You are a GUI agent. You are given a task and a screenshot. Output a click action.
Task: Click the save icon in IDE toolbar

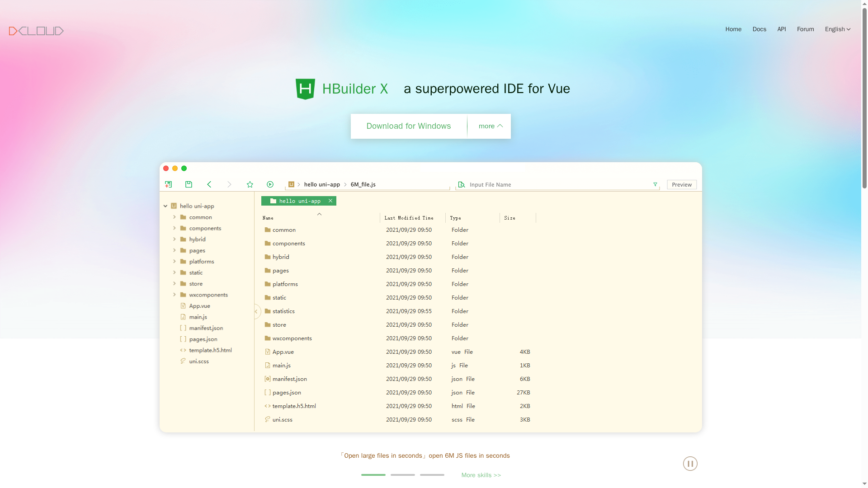click(189, 184)
